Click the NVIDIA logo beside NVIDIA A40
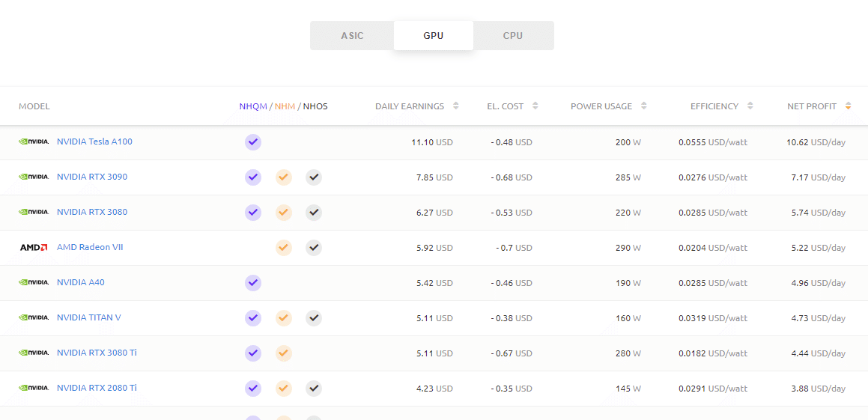Image resolution: width=868 pixels, height=420 pixels. [x=34, y=282]
